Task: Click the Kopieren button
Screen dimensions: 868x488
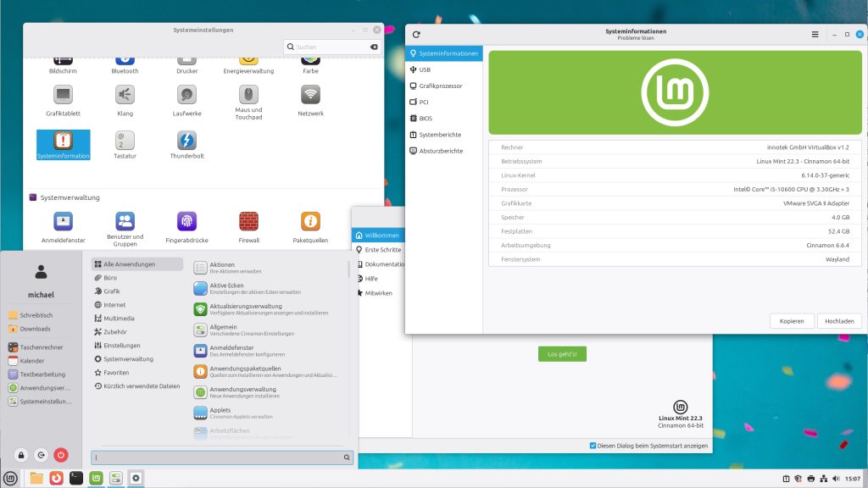Action: coord(792,321)
